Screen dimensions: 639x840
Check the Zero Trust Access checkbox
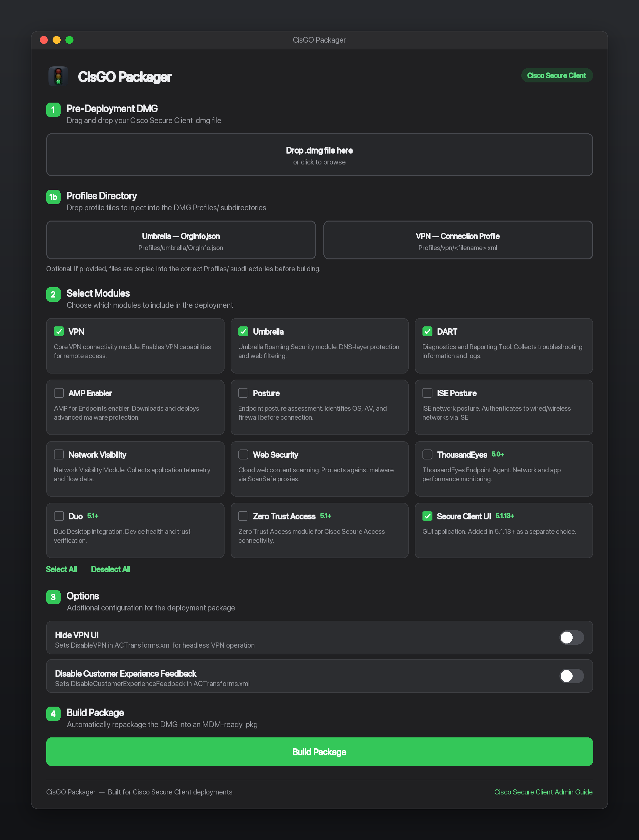point(243,516)
